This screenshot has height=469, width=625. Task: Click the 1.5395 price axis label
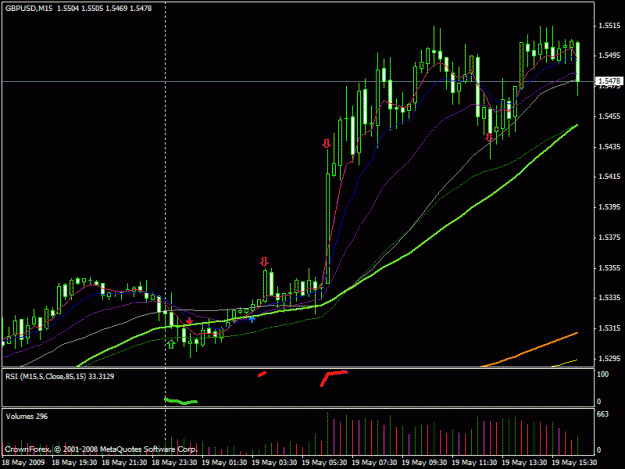tap(609, 207)
